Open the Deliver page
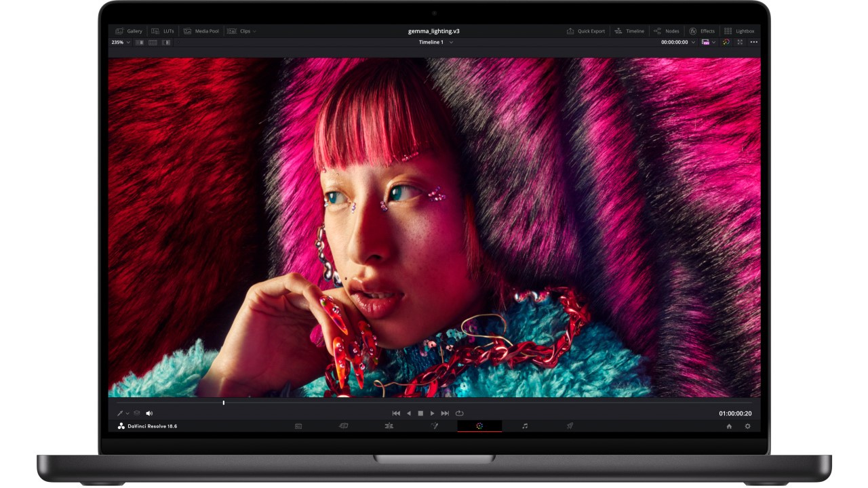 pyautogui.click(x=570, y=426)
